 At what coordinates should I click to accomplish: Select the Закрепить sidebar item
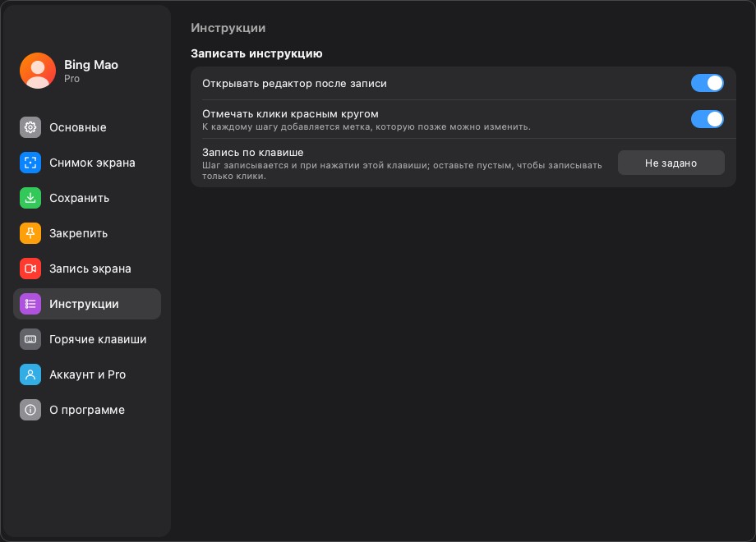coord(87,233)
